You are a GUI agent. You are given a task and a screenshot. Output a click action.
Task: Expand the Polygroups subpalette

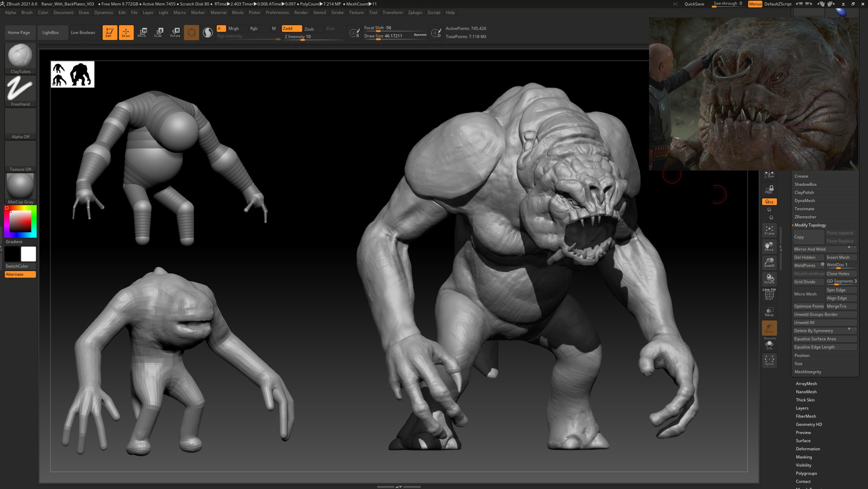pos(806,473)
